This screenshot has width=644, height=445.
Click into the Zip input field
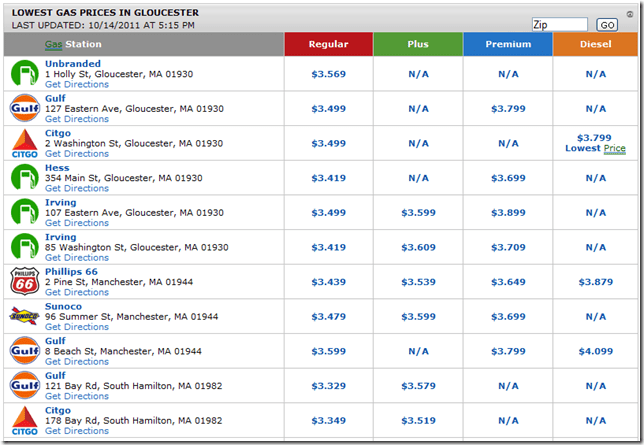tap(559, 24)
